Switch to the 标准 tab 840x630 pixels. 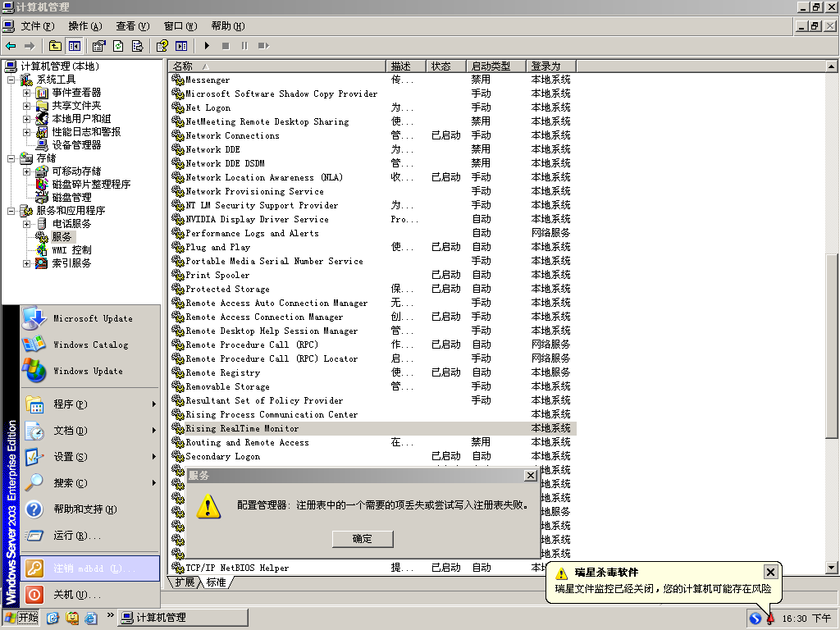coord(217,582)
